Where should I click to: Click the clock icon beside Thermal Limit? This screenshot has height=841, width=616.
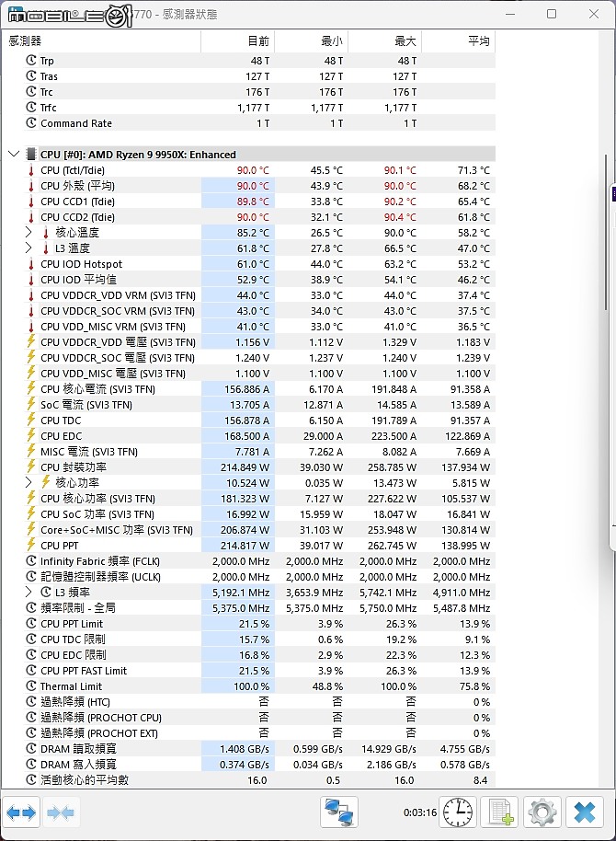click(31, 686)
